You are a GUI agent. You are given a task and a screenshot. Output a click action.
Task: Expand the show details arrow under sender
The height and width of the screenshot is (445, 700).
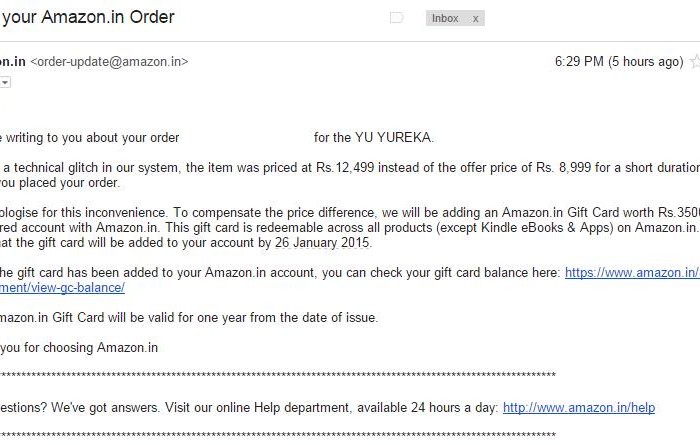[x=5, y=82]
